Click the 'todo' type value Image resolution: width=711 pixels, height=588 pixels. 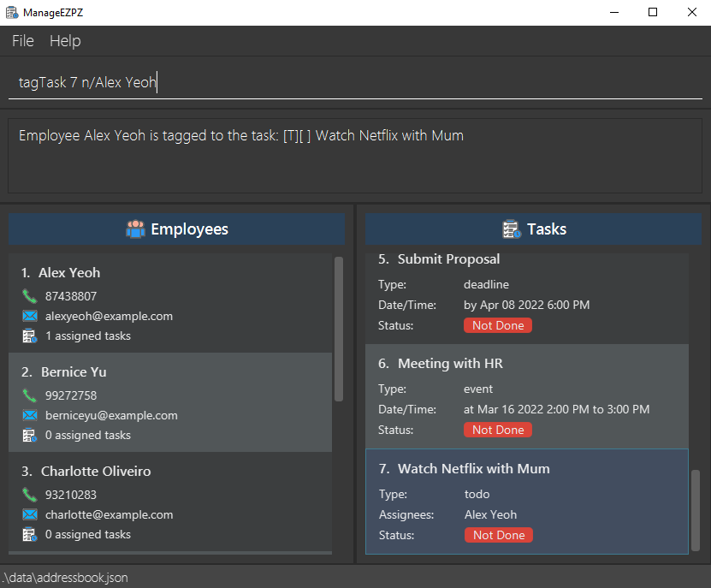click(x=477, y=494)
